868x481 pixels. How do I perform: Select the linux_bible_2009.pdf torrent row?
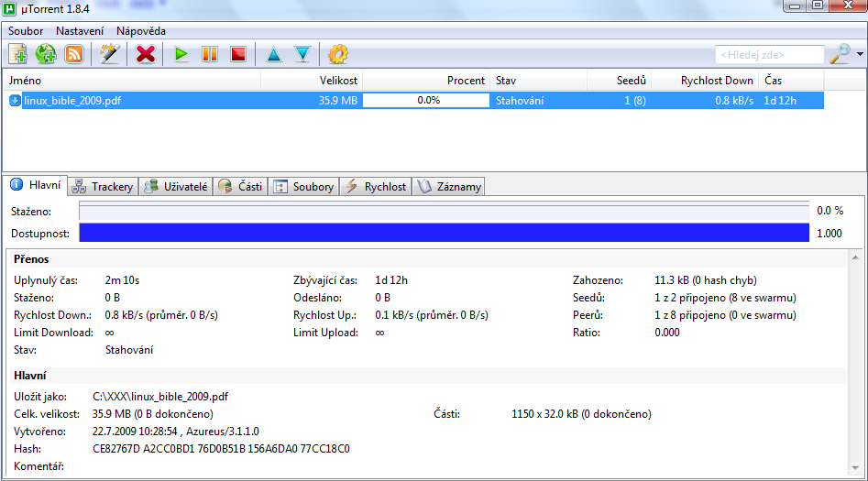(415, 101)
